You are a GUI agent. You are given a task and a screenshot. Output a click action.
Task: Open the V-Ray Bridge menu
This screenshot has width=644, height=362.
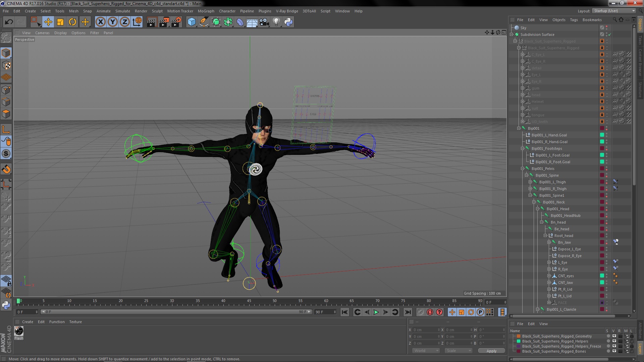pyautogui.click(x=287, y=11)
